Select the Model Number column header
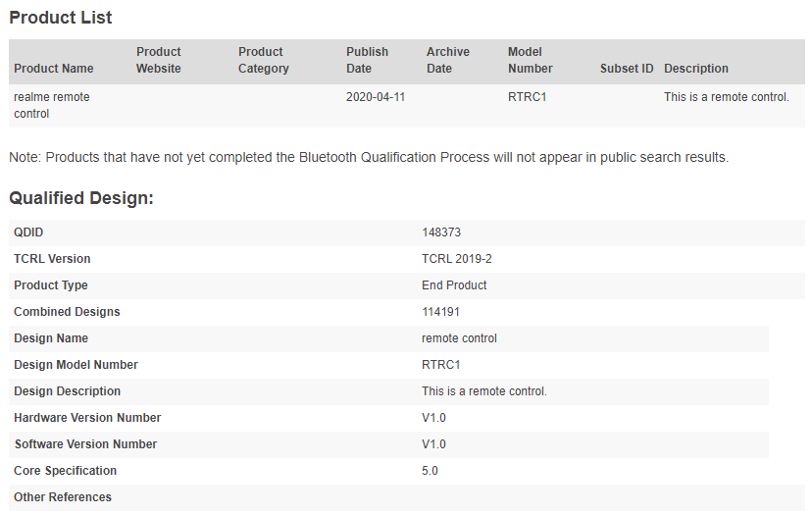The image size is (812, 515). (530, 60)
